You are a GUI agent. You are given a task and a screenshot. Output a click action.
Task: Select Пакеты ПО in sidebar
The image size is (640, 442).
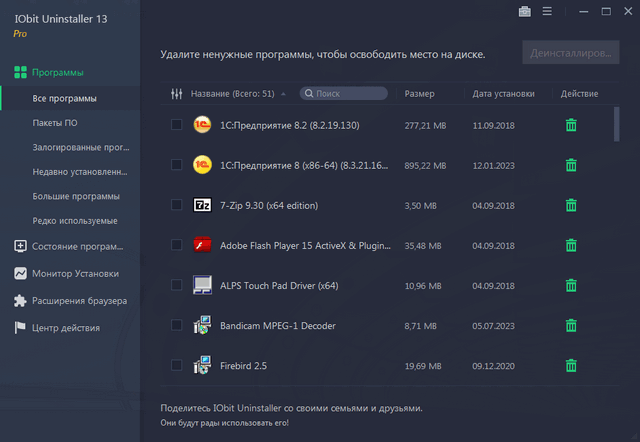tap(57, 123)
